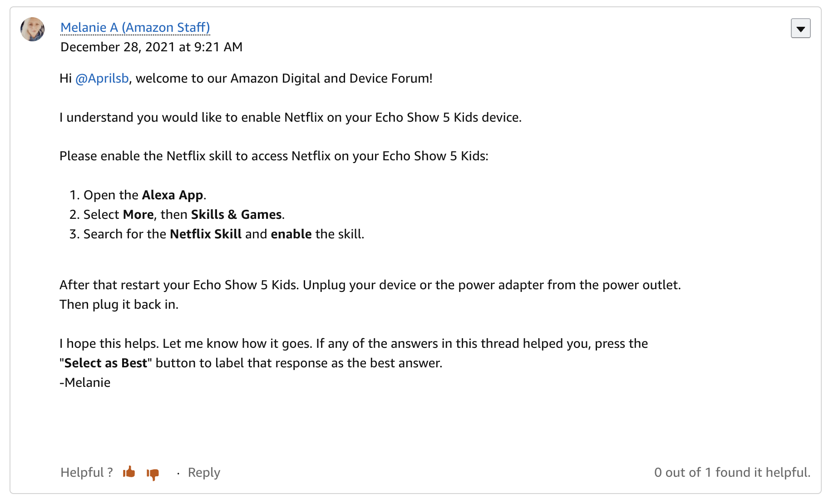Click the "0 out of 1 found it helpful" text
Viewport: 829px width, 504px height.
pos(732,473)
